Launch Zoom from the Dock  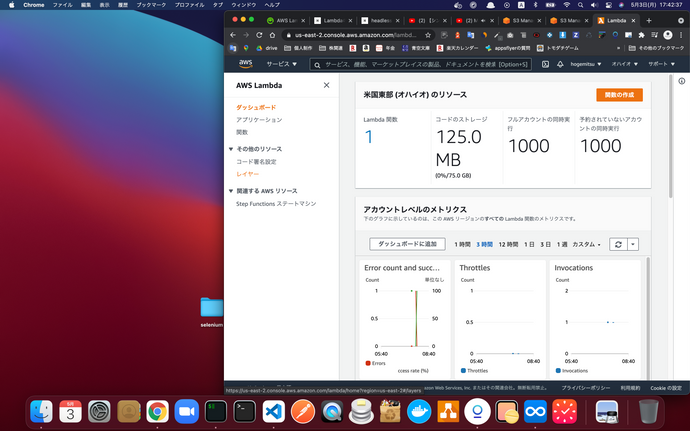coord(187,412)
